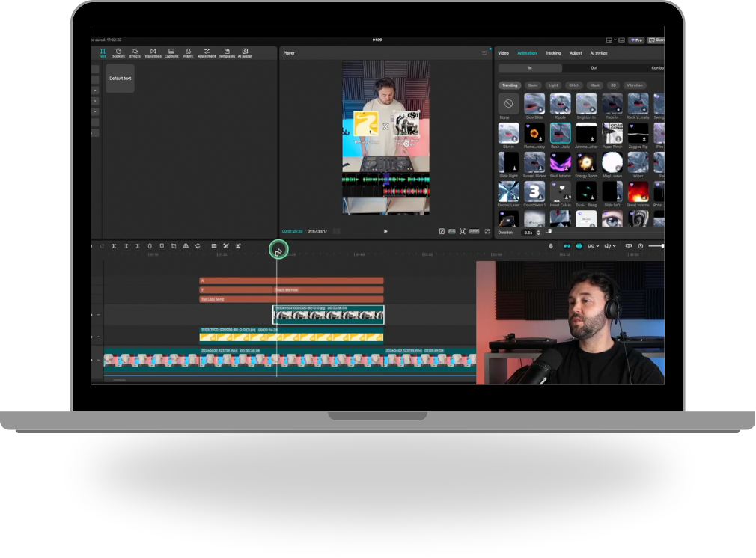Click the Mirror flip icon in timeline toolbar
The width and height of the screenshot is (756, 558).
point(186,246)
